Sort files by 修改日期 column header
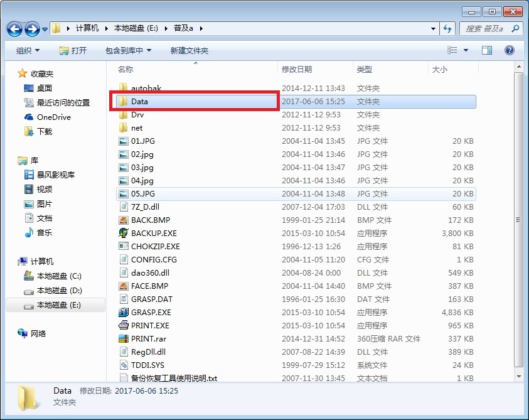529x420 pixels. 297,70
